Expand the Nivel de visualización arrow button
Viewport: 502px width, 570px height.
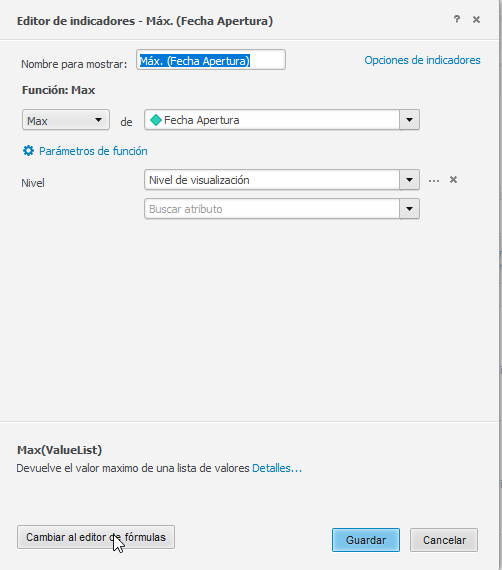click(x=410, y=180)
